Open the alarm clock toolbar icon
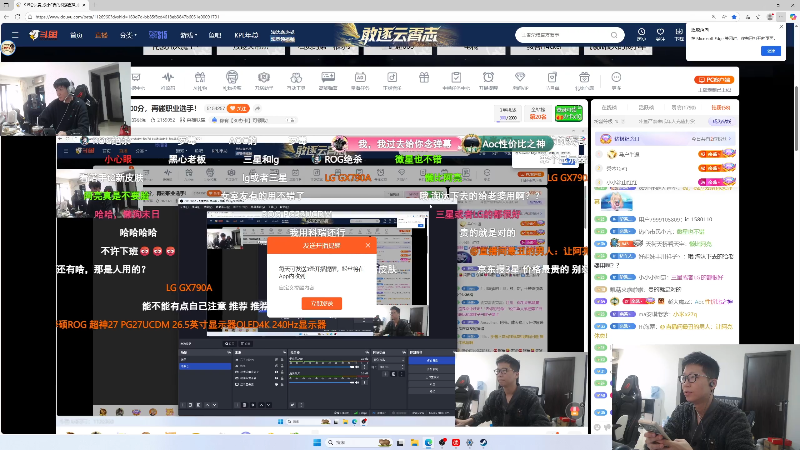Image resolution: width=800 pixels, height=450 pixels. coord(488,78)
